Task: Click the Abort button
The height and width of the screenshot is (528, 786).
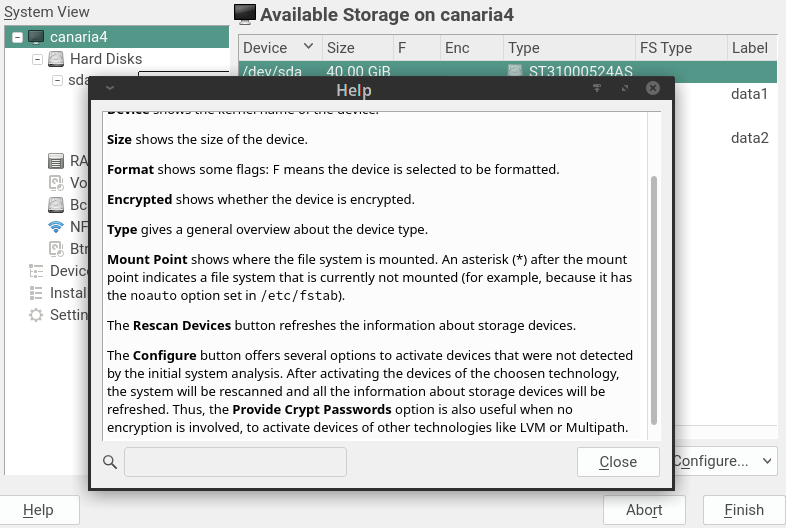Action: click(644, 510)
